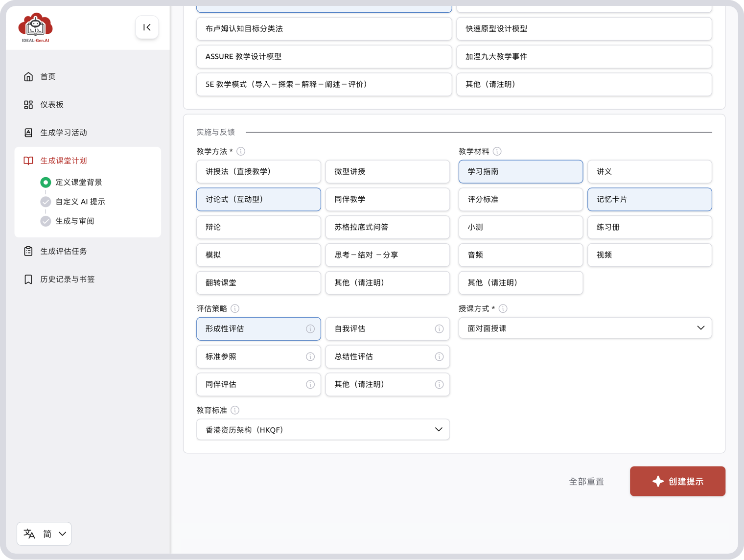The height and width of the screenshot is (560, 744).
Task: Go to step 自定义 AI 提示
Action: click(x=80, y=202)
